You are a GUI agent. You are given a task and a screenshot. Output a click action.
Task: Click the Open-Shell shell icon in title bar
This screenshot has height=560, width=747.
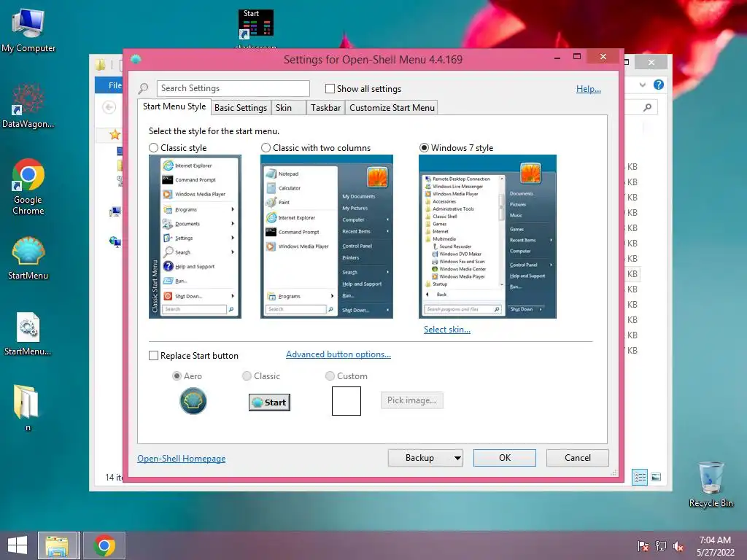(136, 59)
